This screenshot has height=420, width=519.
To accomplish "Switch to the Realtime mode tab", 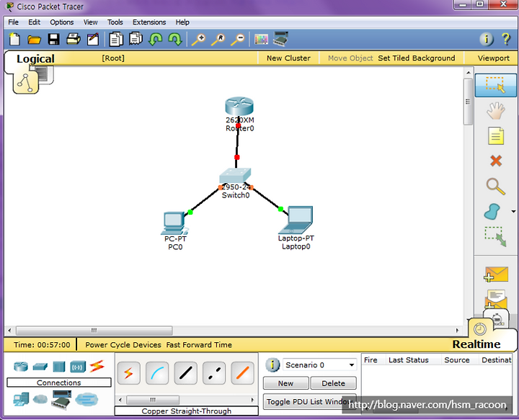I will (x=476, y=344).
